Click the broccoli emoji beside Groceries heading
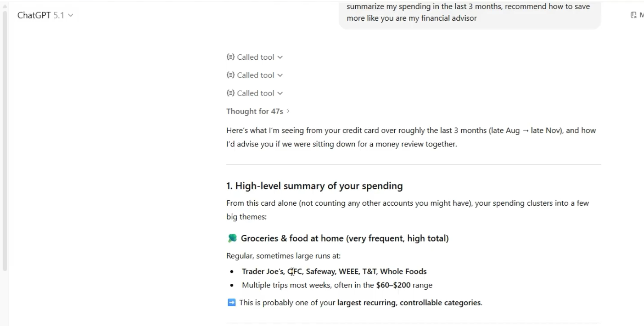 [232, 238]
